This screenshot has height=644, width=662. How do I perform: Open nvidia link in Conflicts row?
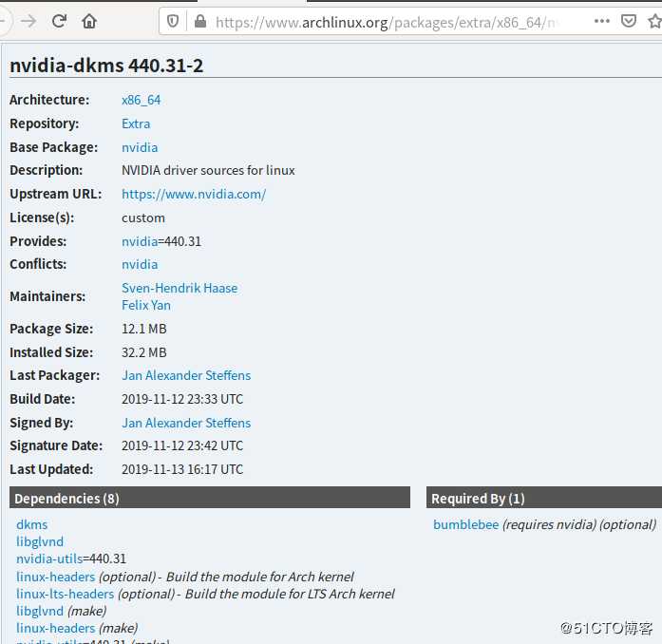(140, 264)
